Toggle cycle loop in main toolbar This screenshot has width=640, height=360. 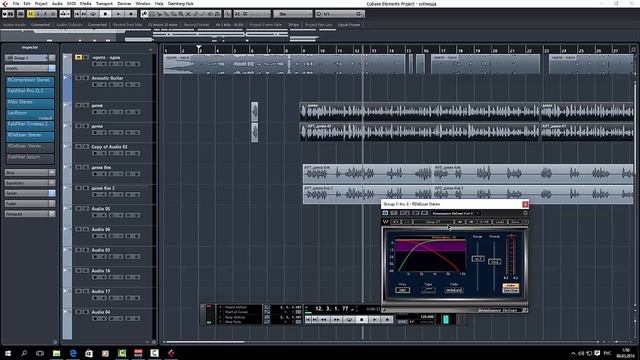tap(94, 14)
